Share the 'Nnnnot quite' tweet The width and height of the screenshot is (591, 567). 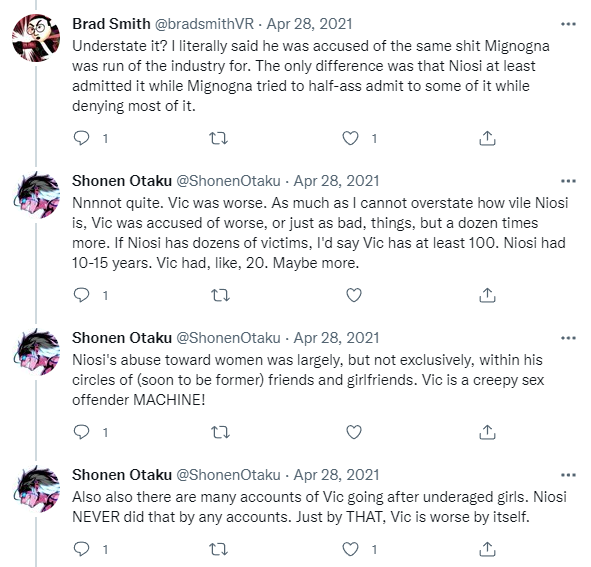coord(487,295)
